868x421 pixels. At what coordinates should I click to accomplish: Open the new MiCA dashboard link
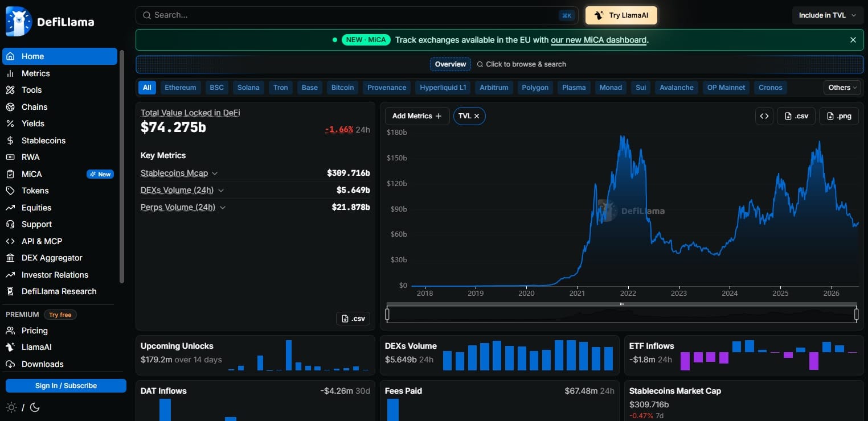click(599, 40)
